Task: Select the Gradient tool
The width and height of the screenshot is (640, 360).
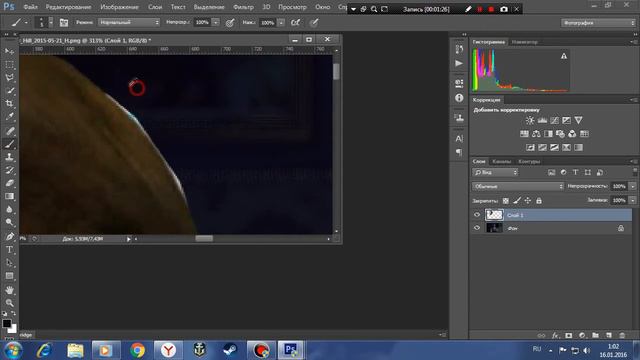Action: (x=9, y=196)
